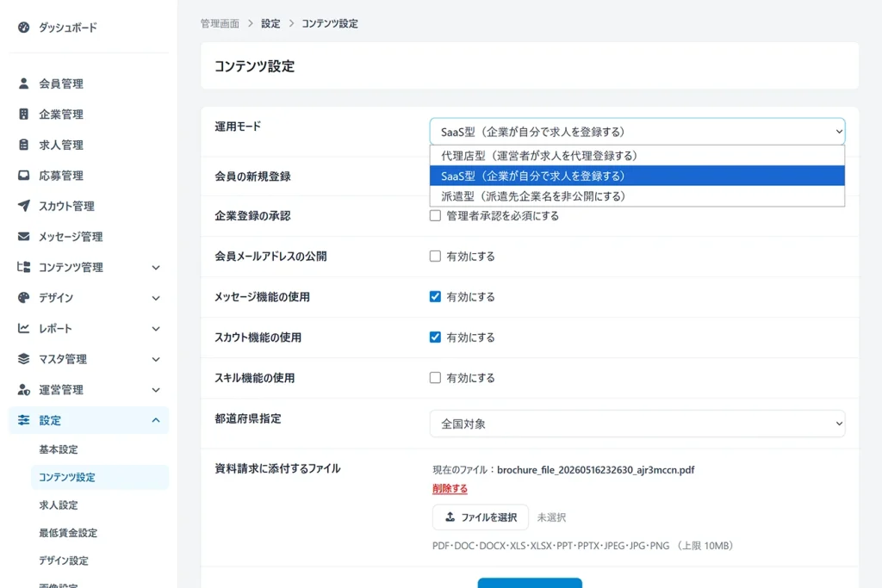The height and width of the screenshot is (588, 882).
Task: Click the application management inbox icon
Action: [23, 176]
